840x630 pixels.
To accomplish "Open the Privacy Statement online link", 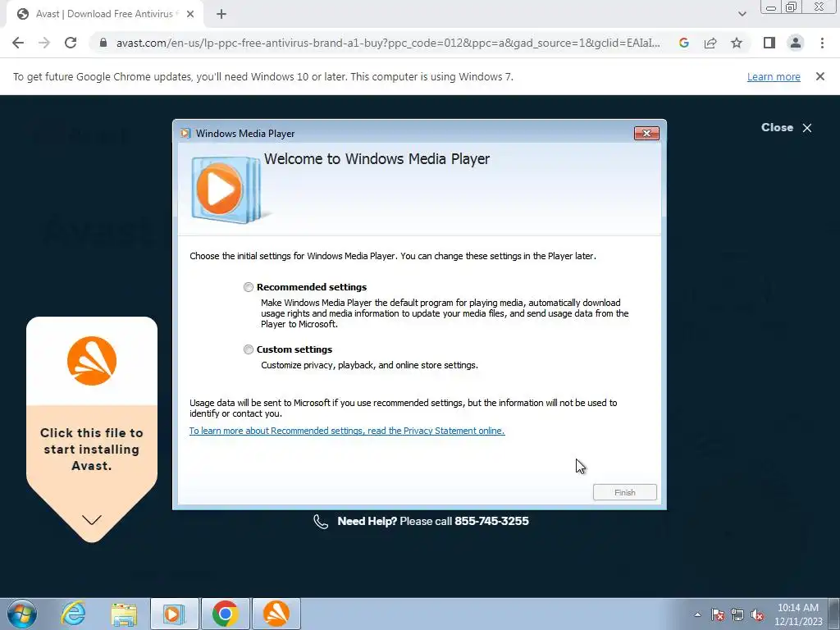I will click(x=347, y=431).
